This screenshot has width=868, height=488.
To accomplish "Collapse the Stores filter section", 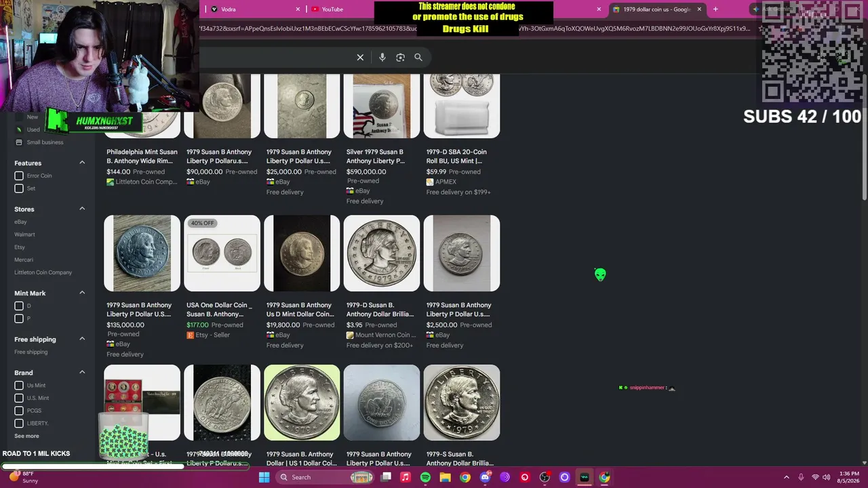I will click(x=82, y=209).
